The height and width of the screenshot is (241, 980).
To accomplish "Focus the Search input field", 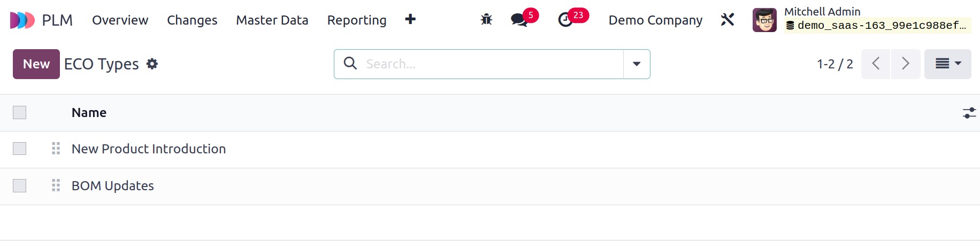I will click(x=492, y=64).
